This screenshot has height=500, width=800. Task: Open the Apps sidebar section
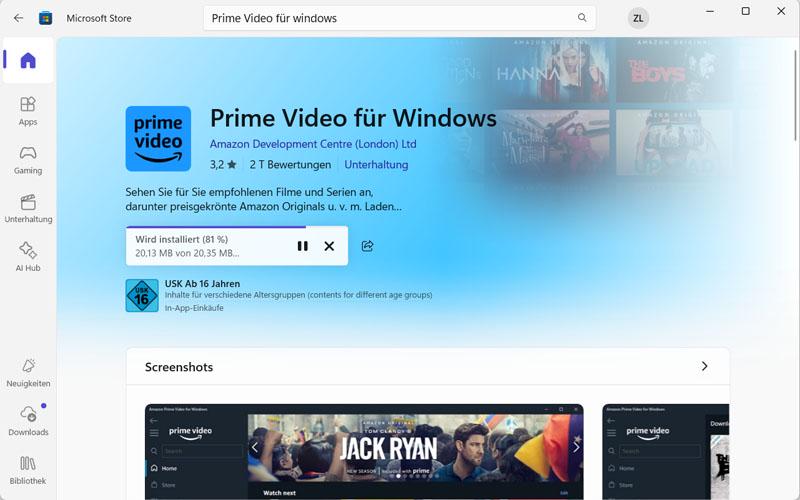pos(28,111)
